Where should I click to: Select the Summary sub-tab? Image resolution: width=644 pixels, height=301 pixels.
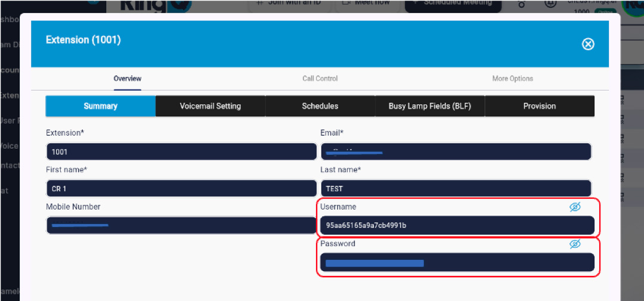click(x=101, y=106)
